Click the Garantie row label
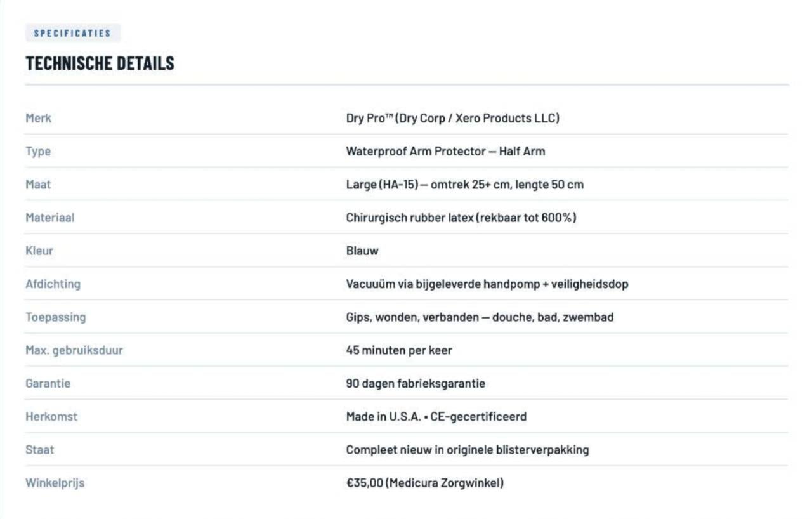 48,384
